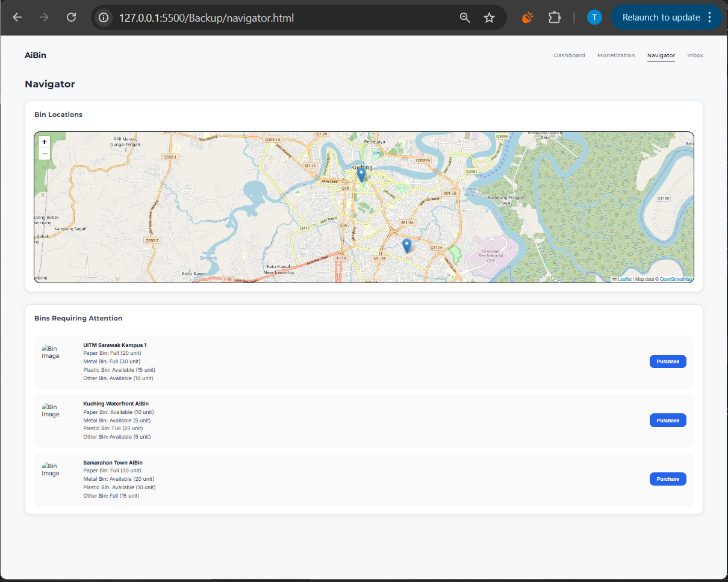Click the Petra Jaya label on map

(x=375, y=142)
